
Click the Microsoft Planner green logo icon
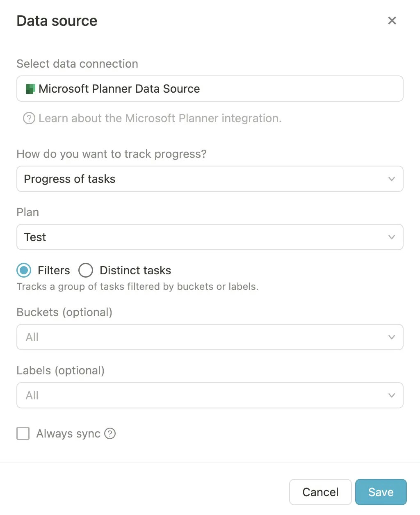pos(30,89)
